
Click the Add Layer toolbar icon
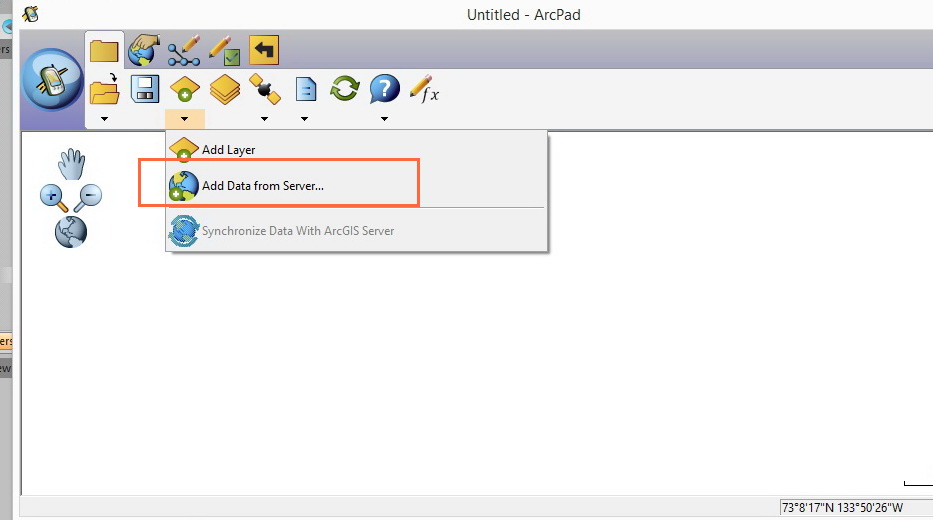pos(184,90)
